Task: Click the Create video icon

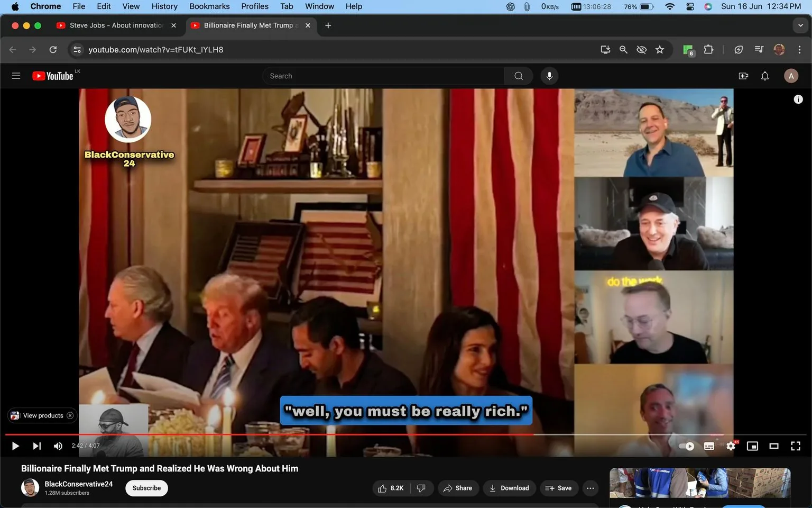Action: pyautogui.click(x=743, y=76)
